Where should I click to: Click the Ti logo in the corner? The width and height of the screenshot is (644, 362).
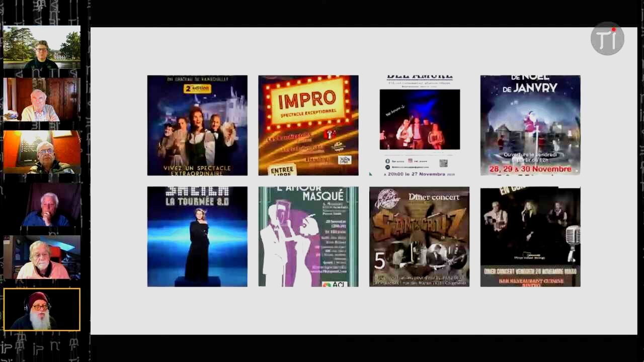607,39
